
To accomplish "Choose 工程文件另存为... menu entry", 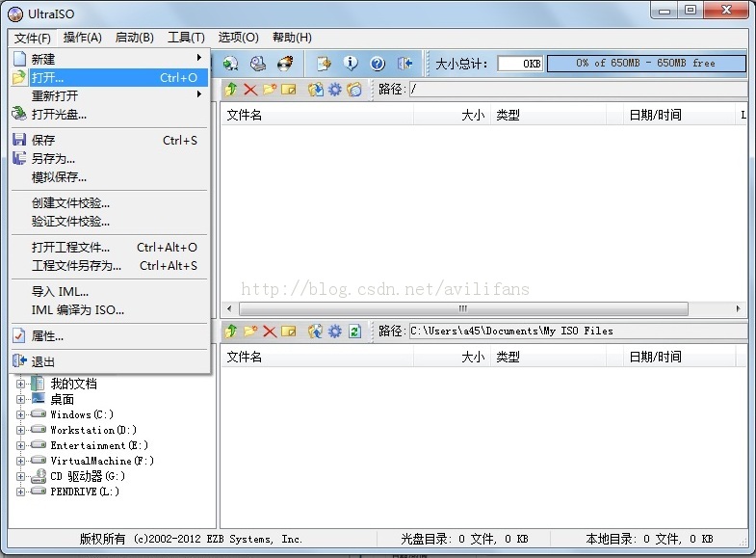I will 110,266.
